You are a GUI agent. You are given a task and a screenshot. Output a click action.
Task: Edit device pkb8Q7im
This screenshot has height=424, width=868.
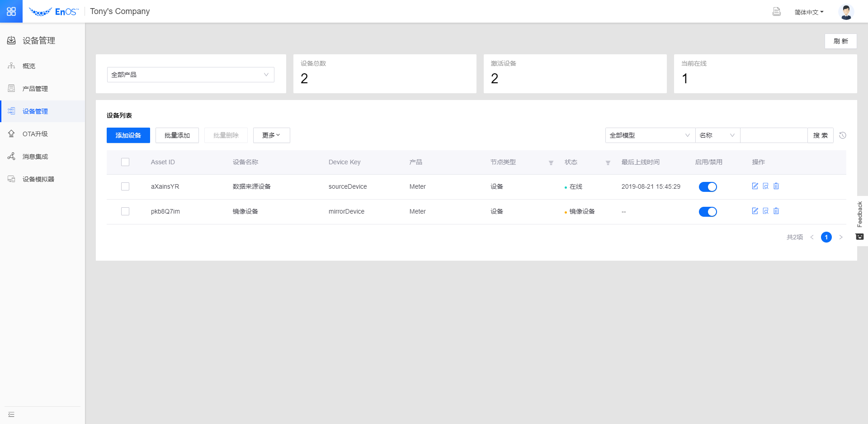(755, 211)
